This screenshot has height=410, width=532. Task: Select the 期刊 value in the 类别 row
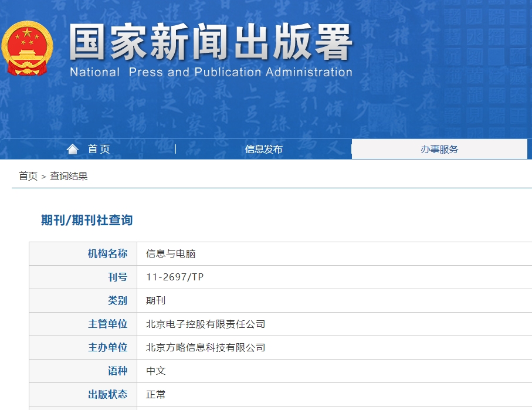156,300
